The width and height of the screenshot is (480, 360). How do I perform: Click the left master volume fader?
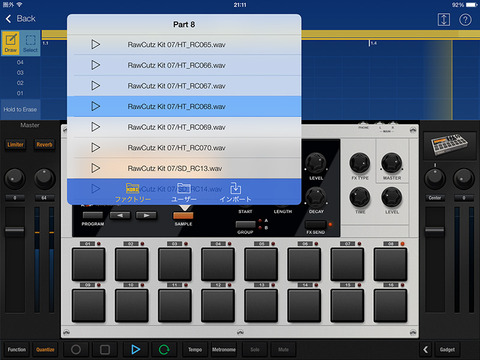(x=14, y=230)
